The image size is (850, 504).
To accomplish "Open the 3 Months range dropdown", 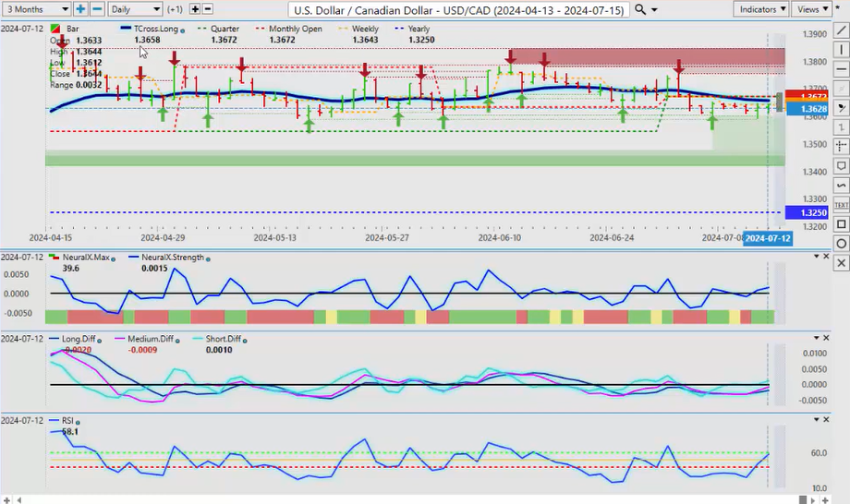I will 37,9.
